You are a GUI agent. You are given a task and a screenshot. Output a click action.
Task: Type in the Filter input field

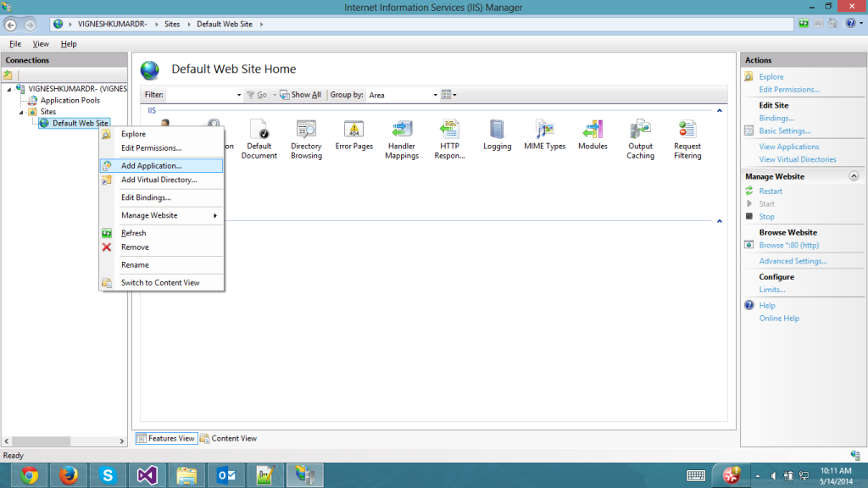pyautogui.click(x=202, y=95)
